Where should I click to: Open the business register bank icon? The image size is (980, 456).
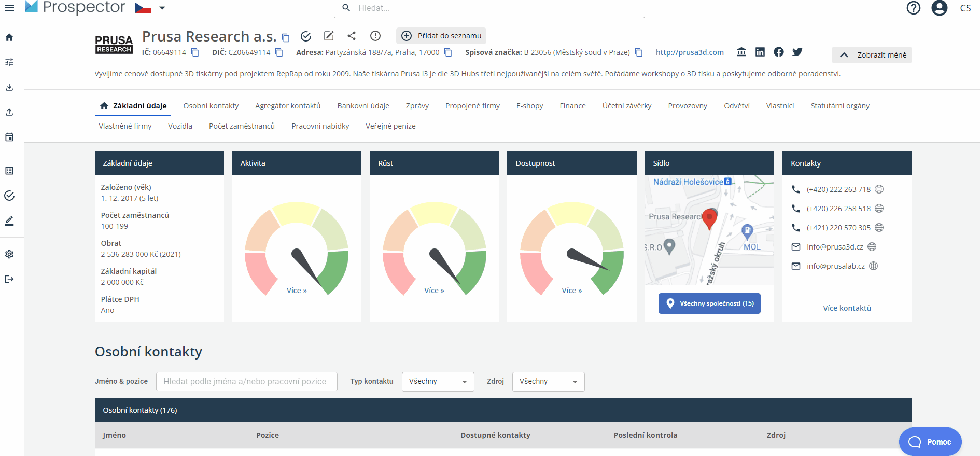741,52
